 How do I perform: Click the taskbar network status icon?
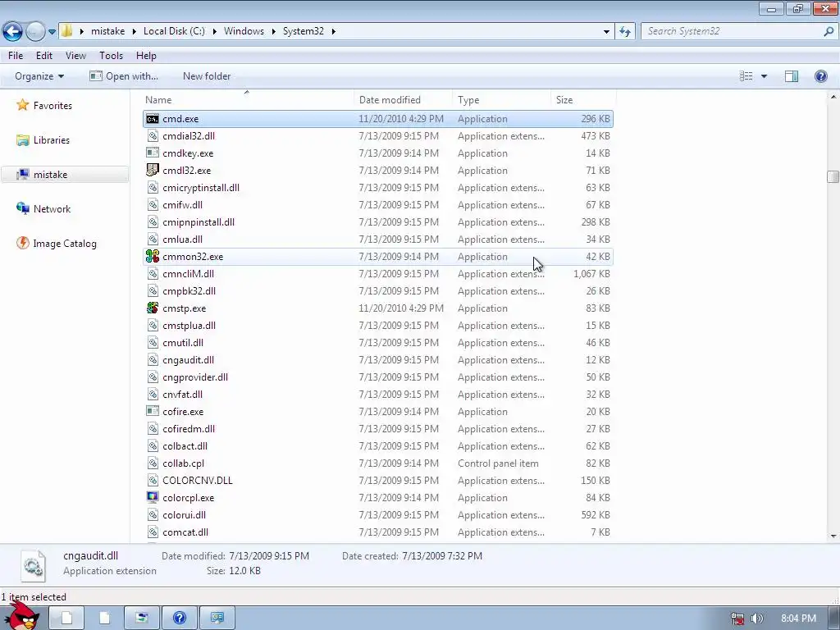pos(737,619)
